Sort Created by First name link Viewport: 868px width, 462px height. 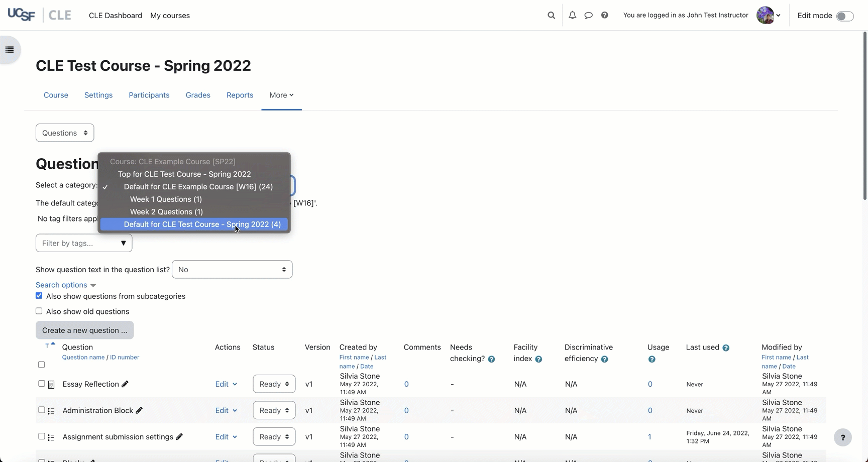pyautogui.click(x=354, y=357)
